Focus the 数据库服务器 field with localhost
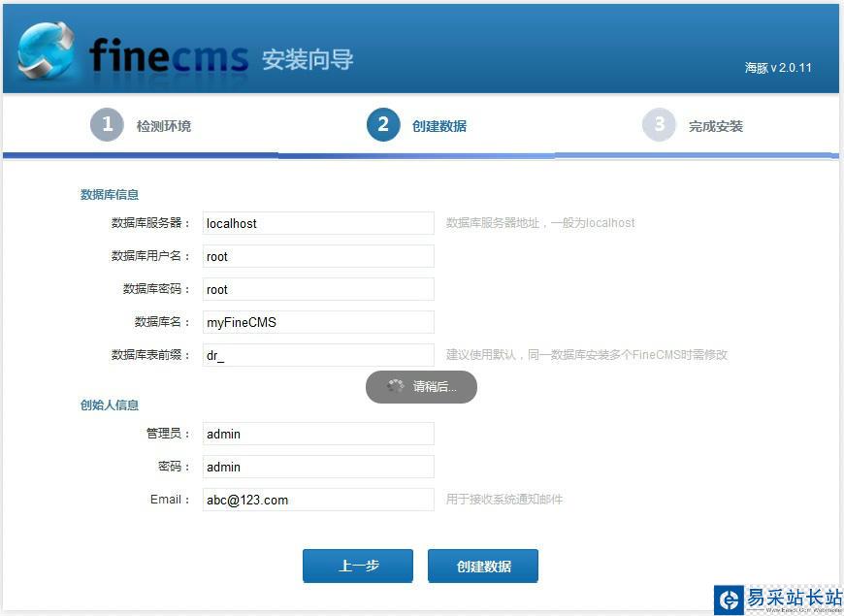844x616 pixels. tap(318, 223)
